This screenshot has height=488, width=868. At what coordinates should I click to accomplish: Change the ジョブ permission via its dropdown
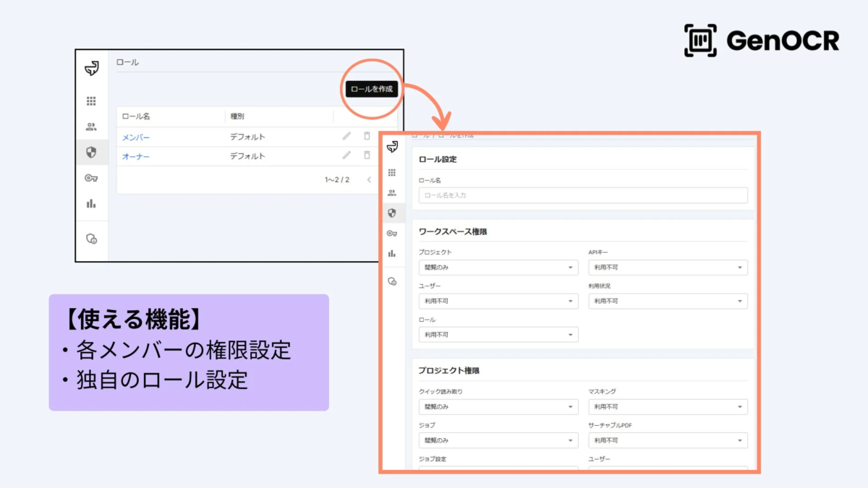click(498, 440)
